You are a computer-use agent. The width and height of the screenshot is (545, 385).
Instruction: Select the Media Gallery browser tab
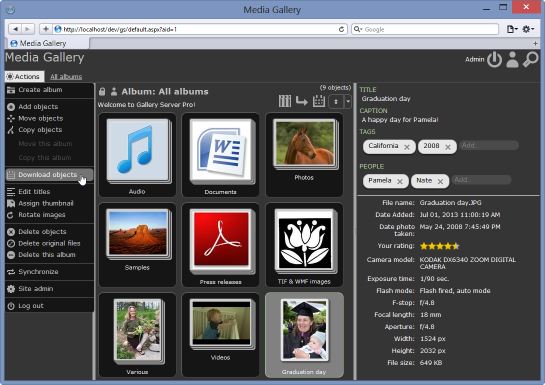click(48, 43)
